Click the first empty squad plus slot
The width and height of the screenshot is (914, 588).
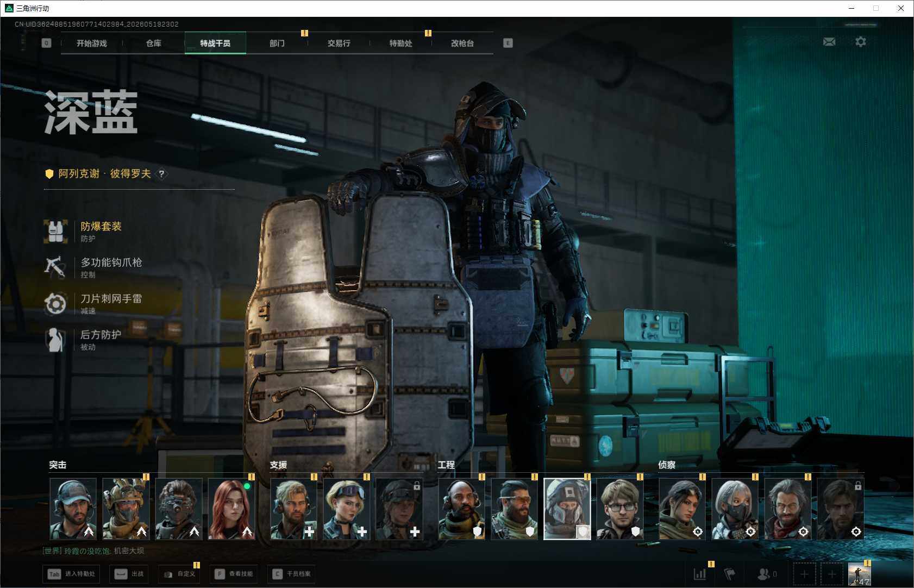point(804,574)
